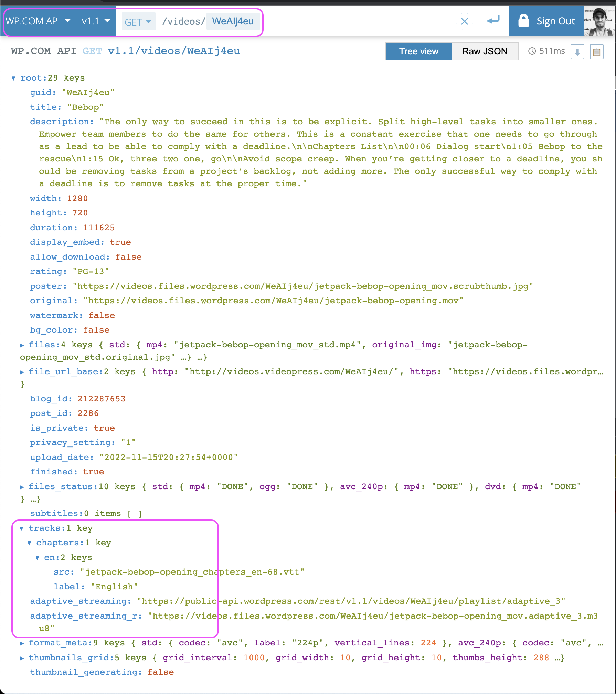Screen dimensions: 616x694
Task: Click the clock icon beside 511ms
Action: click(532, 51)
